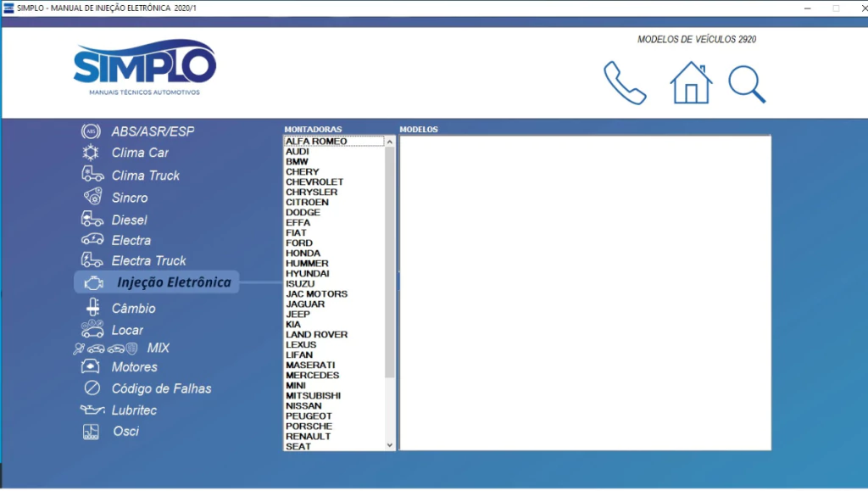Select CHERY manufacturer
868x491 pixels.
pyautogui.click(x=334, y=171)
